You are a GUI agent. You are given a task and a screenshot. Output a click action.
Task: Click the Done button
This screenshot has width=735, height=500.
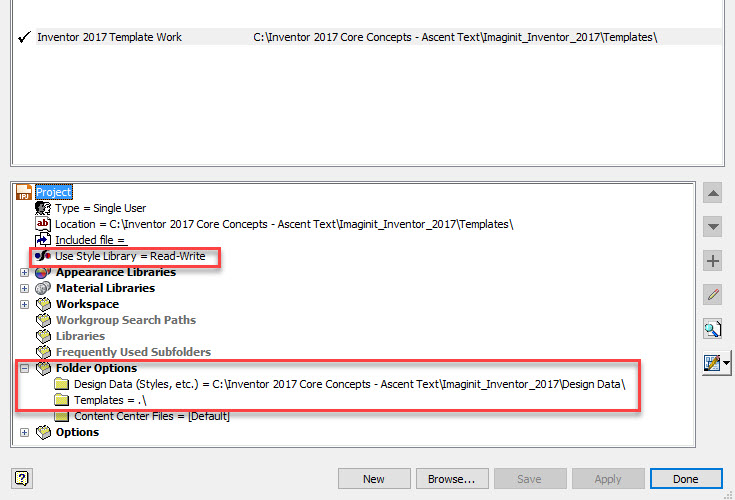click(686, 479)
